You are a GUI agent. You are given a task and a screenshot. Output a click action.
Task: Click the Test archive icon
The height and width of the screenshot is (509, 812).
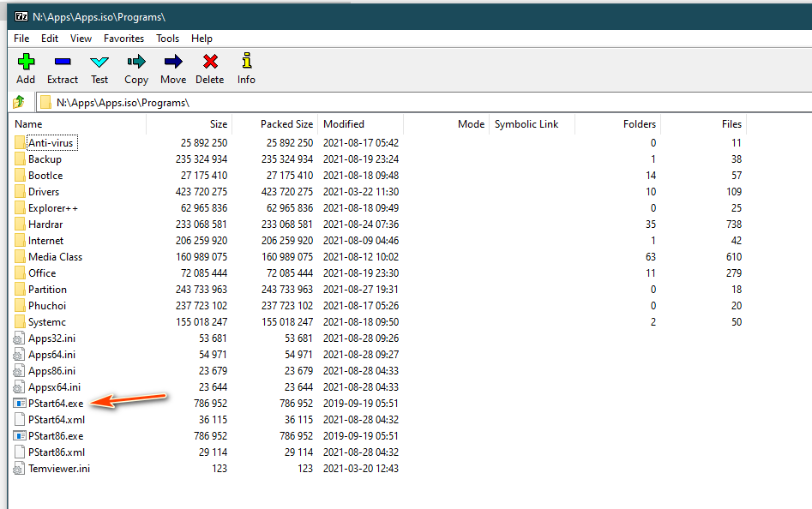(99, 62)
